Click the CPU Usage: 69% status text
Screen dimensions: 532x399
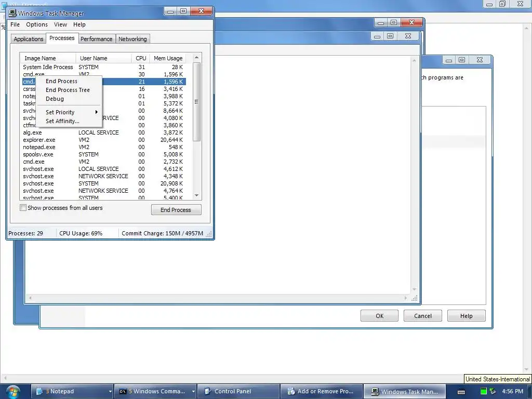point(81,233)
